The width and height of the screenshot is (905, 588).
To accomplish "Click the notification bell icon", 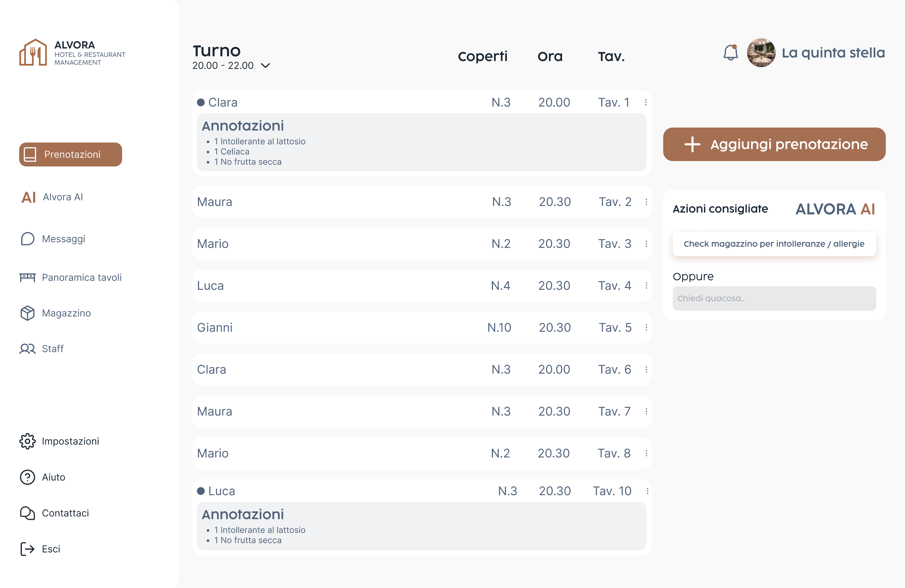I will pos(730,52).
